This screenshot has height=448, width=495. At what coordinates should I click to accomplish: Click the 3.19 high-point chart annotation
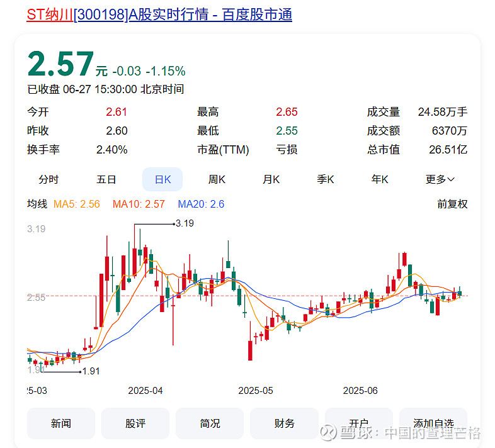click(x=185, y=223)
